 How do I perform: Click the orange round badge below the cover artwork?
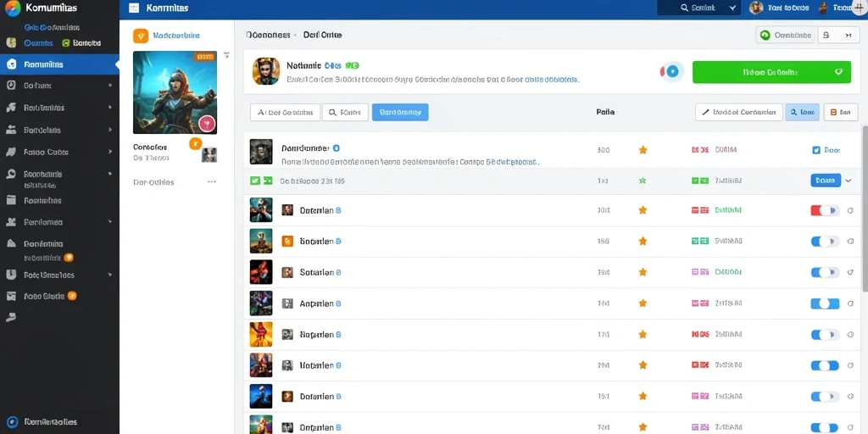coord(195,144)
